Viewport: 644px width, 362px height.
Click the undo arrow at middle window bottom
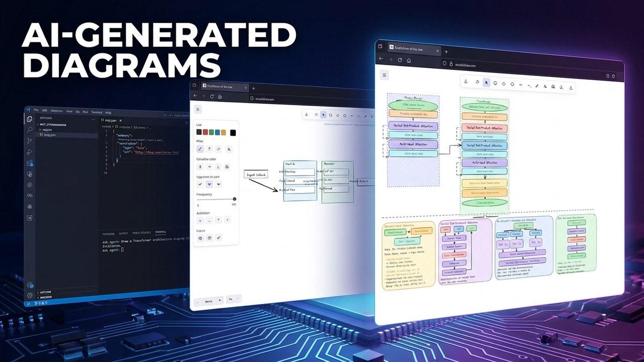[x=230, y=299]
